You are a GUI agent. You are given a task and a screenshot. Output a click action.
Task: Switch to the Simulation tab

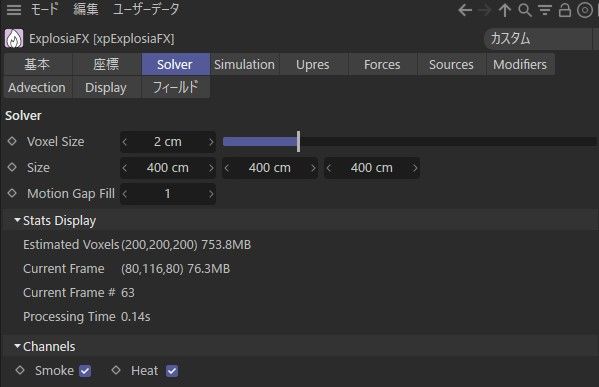(244, 64)
